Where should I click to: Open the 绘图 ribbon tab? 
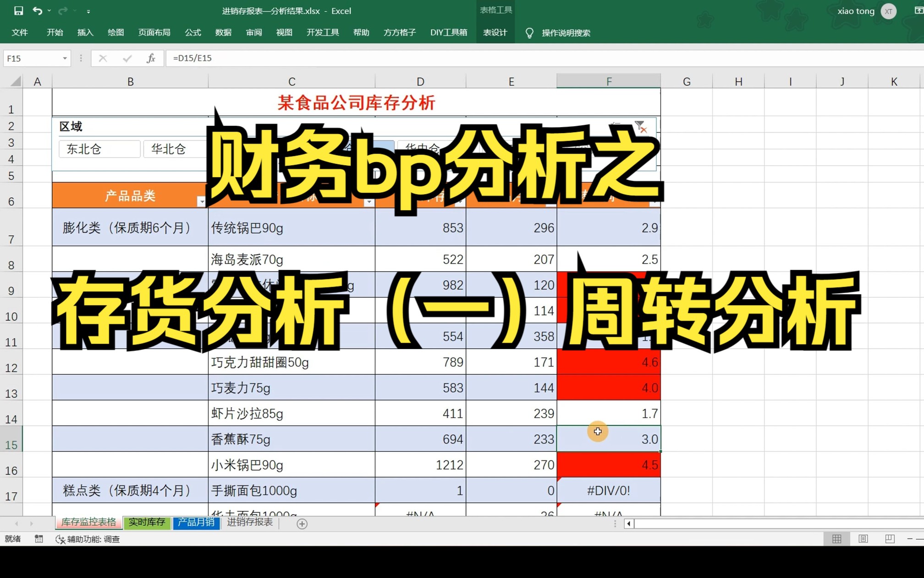click(116, 33)
